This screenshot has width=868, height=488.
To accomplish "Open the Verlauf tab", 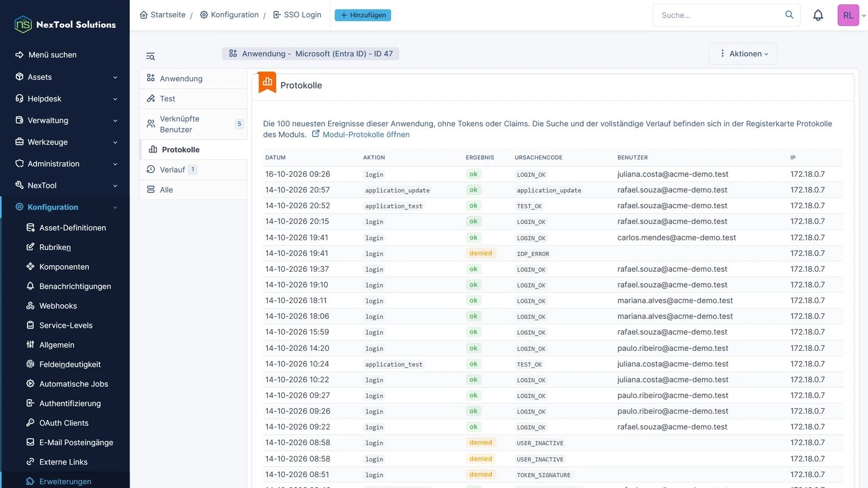I will [193, 170].
